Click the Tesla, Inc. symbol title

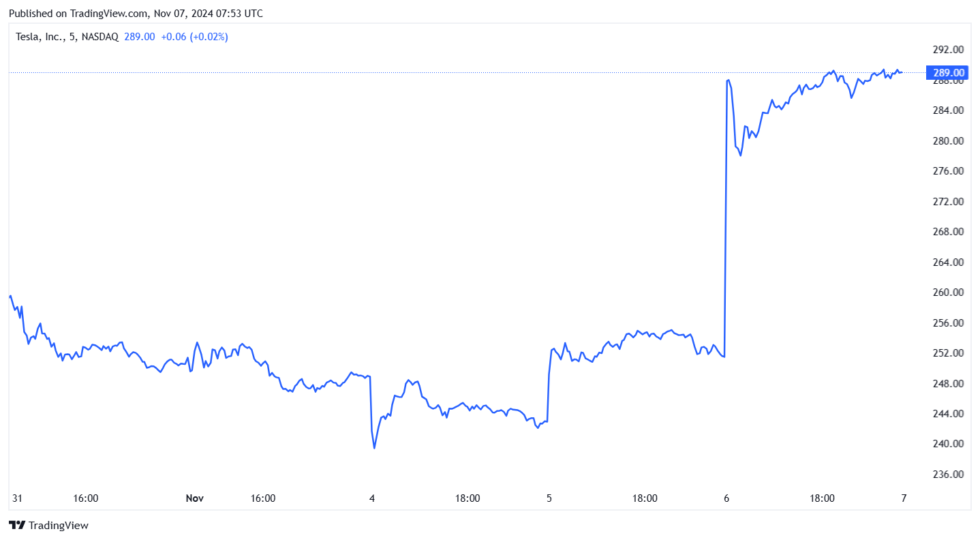pyautogui.click(x=40, y=37)
